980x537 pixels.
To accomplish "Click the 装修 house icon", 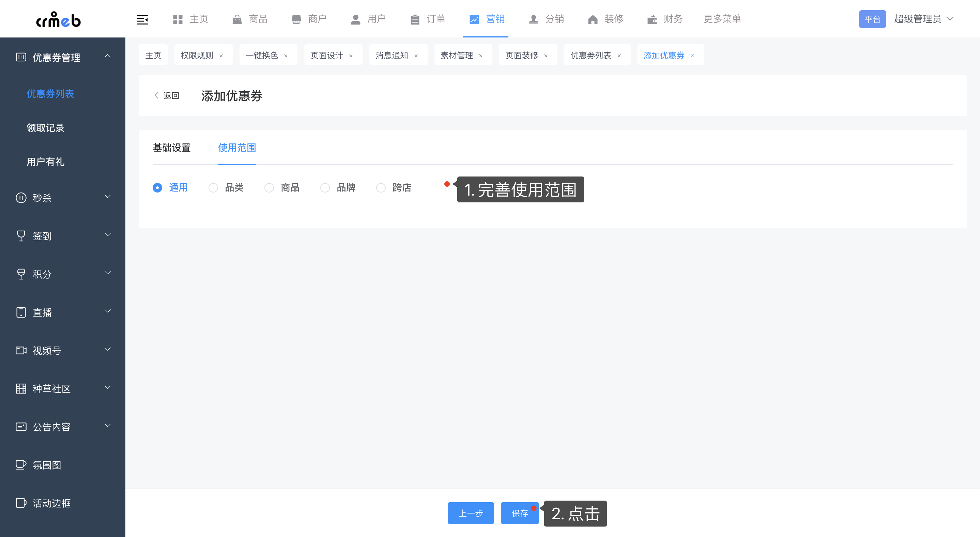I will tap(593, 19).
